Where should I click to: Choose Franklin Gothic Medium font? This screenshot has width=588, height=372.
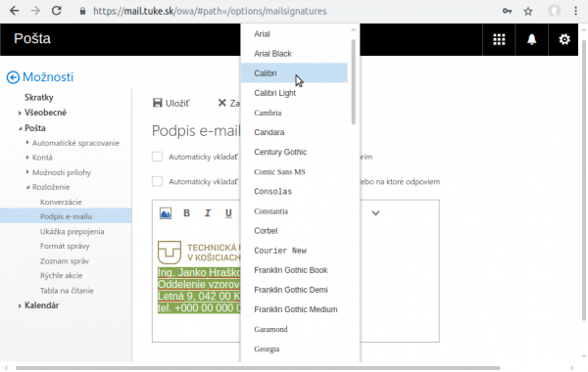coord(294,309)
